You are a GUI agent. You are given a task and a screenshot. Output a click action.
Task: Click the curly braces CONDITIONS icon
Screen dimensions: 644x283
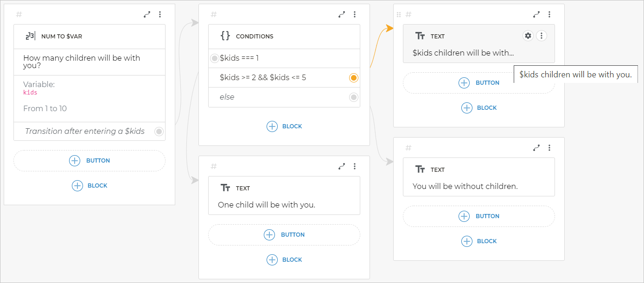[225, 36]
